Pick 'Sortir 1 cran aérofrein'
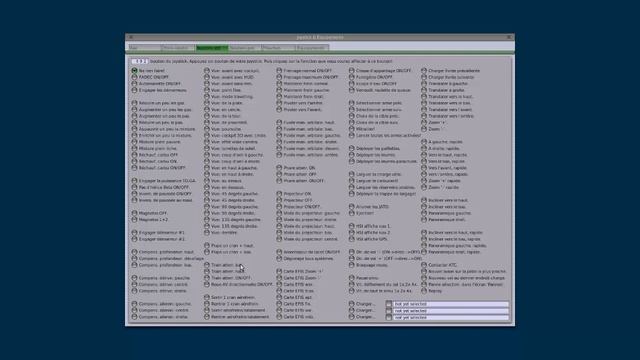 [x=207, y=298]
